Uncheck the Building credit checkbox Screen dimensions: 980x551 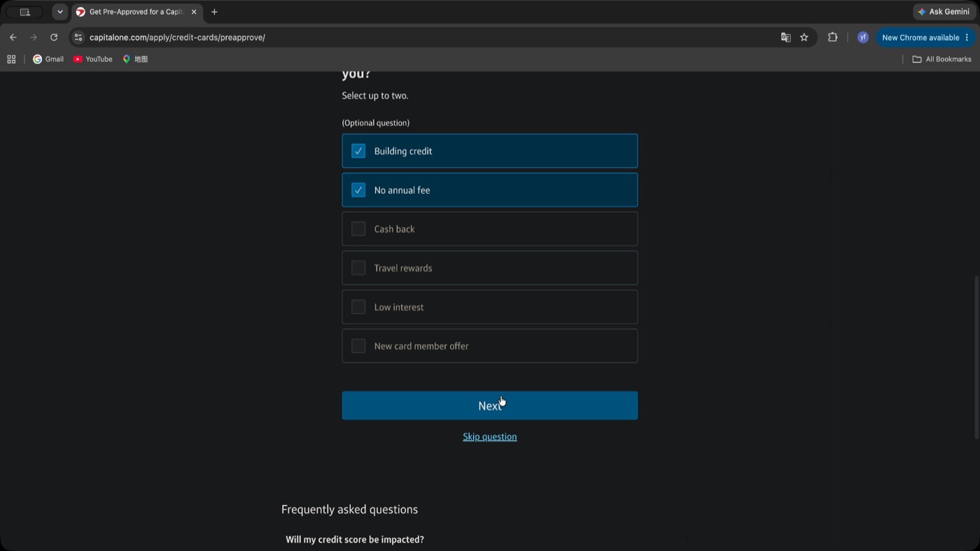click(x=358, y=151)
